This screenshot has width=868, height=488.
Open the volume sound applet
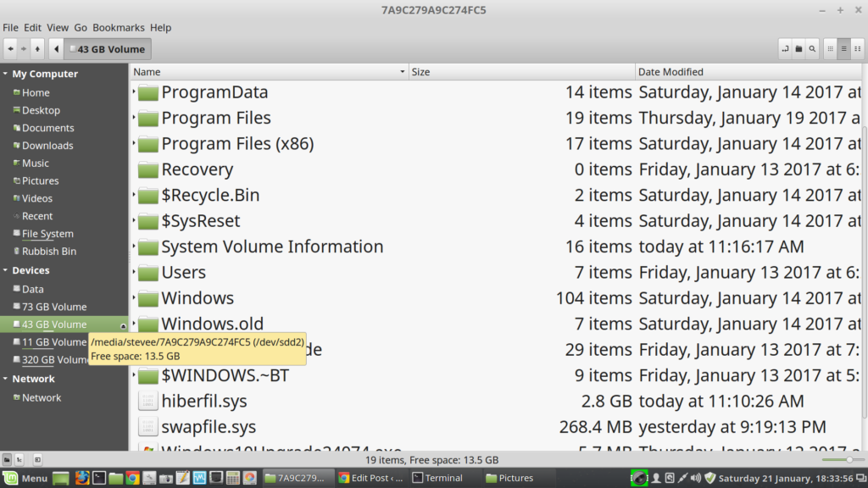pos(696,478)
